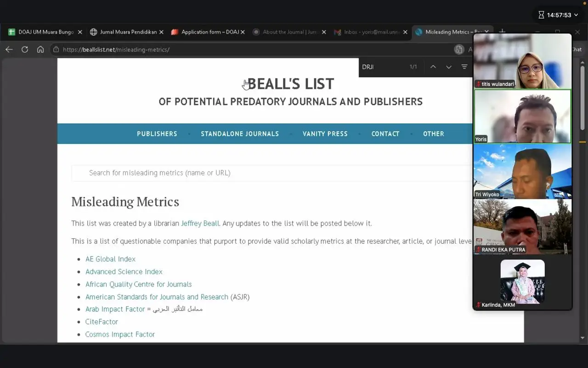Image resolution: width=588 pixels, height=368 pixels.
Task: Open the new tab plus button
Action: [x=502, y=32]
